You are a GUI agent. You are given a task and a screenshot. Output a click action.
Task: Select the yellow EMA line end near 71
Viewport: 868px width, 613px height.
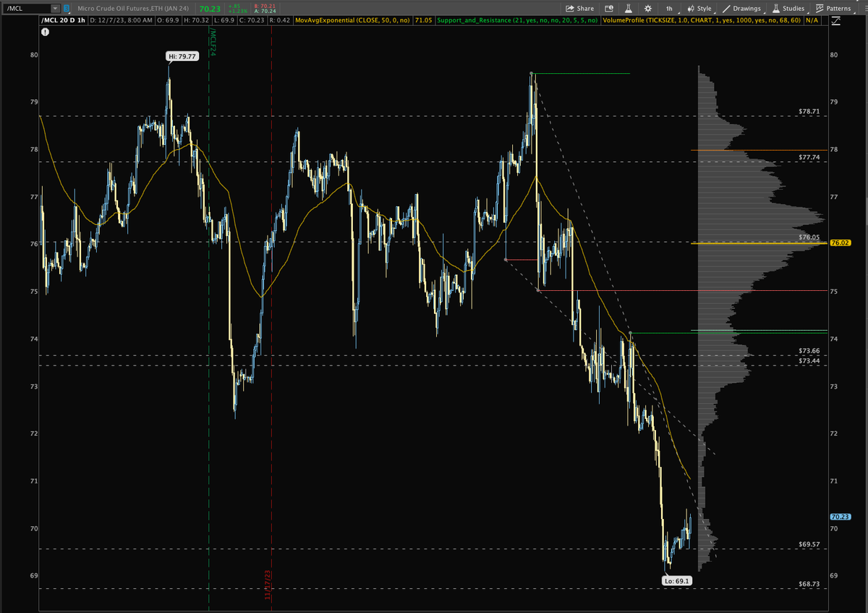point(688,478)
